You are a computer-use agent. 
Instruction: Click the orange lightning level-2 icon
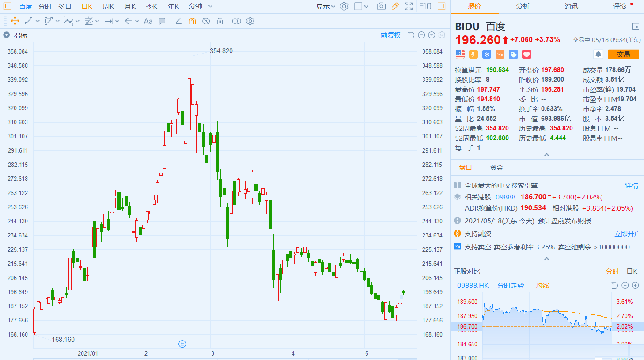tap(474, 54)
